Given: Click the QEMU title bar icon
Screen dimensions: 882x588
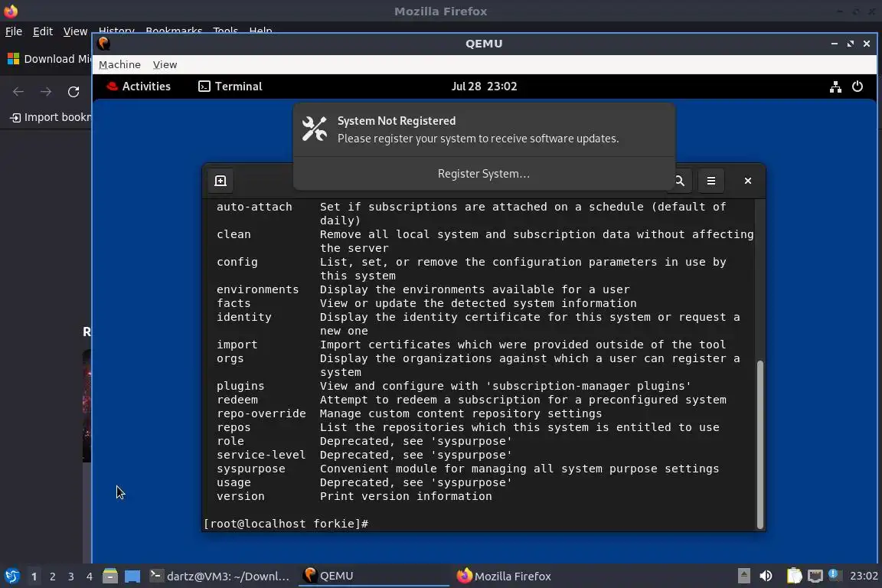Looking at the screenshot, I should coord(103,44).
